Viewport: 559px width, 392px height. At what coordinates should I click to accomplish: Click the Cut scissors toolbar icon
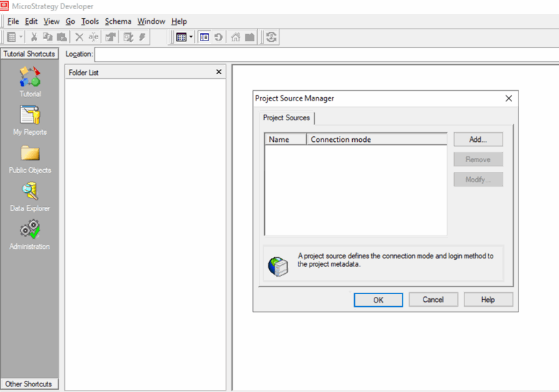(34, 38)
